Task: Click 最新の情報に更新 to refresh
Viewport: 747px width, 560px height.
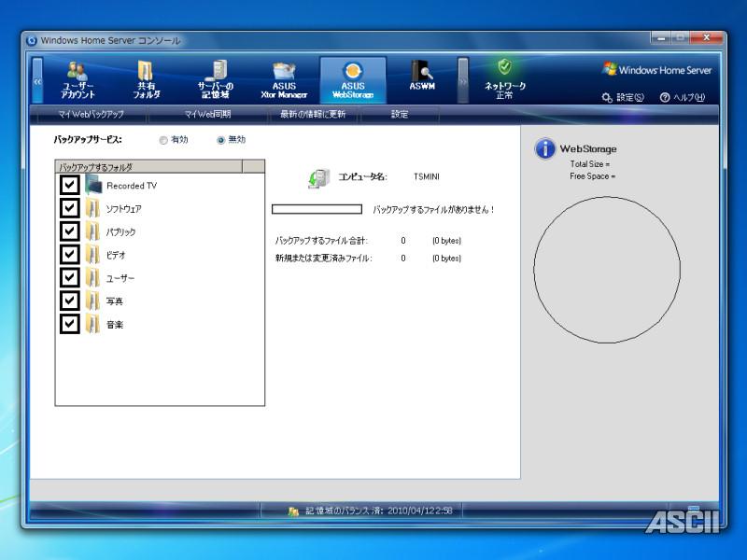Action: 313,115
